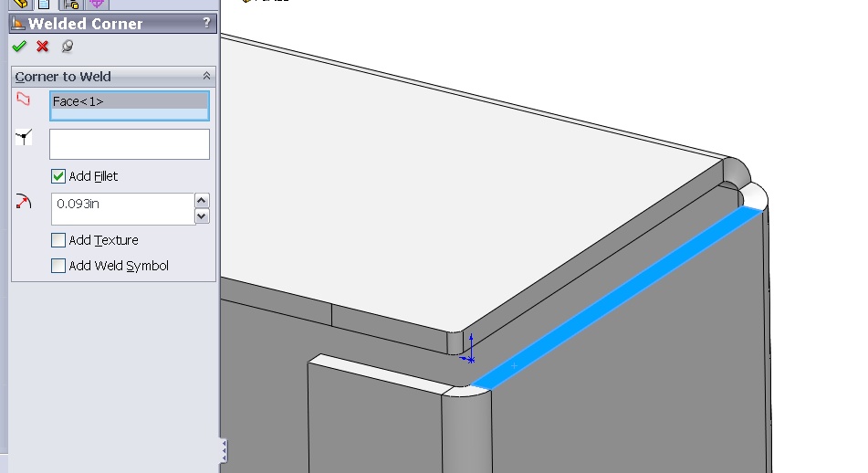Increase fillet radius with up arrow
This screenshot has height=473, width=868.
click(x=202, y=201)
